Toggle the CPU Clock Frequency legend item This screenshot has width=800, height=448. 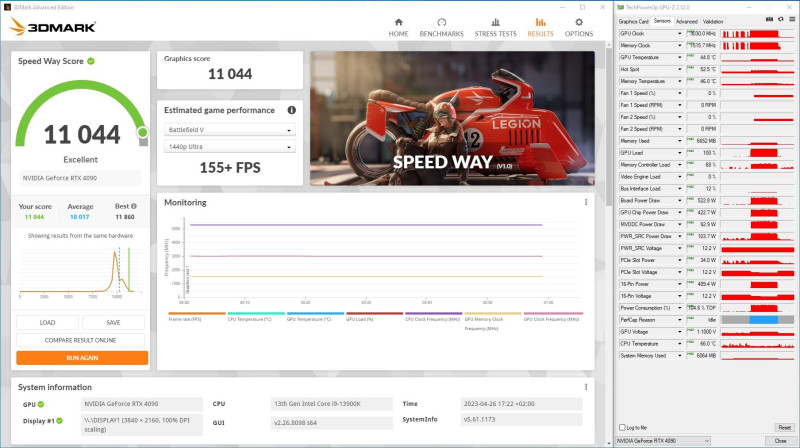pos(434,316)
